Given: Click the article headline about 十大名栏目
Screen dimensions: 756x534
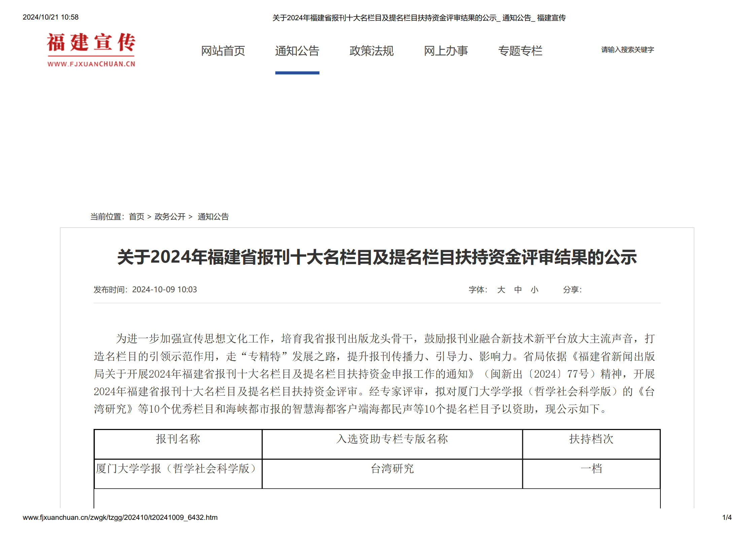Looking at the screenshot, I should coord(377,257).
